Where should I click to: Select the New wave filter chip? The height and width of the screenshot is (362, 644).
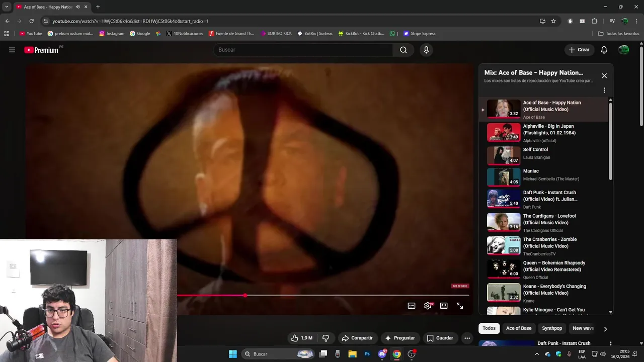(583, 328)
